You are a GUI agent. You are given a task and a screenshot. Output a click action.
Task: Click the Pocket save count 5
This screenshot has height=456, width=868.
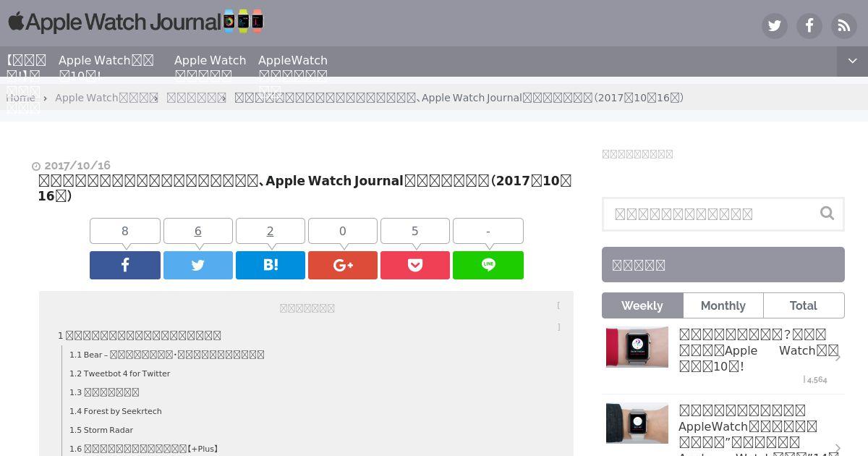click(x=415, y=231)
